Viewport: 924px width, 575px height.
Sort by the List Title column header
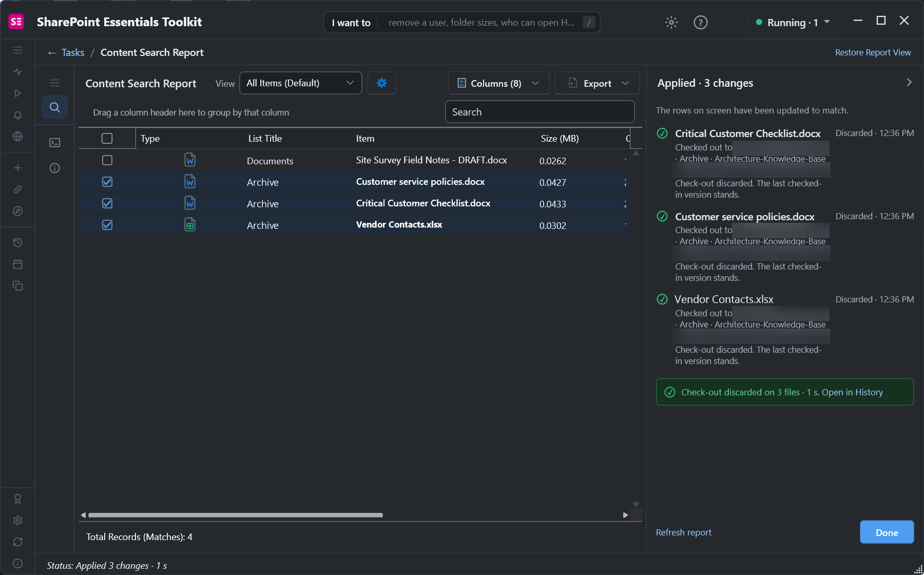coord(265,139)
